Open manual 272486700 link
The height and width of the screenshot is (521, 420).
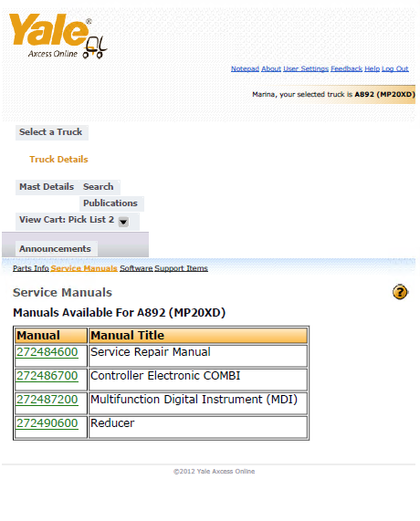pyautogui.click(x=47, y=375)
